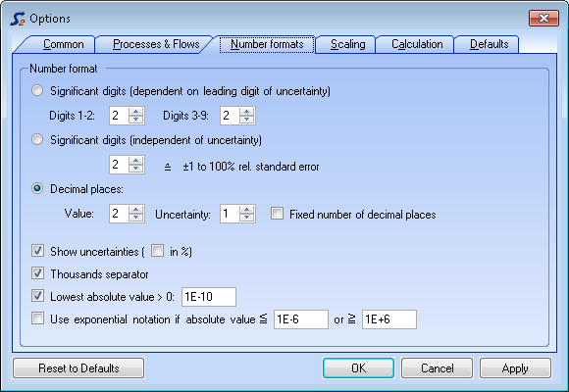Screen dimensions: 569x392
Task: Click the STAN app icon in title bar
Action: [18, 19]
